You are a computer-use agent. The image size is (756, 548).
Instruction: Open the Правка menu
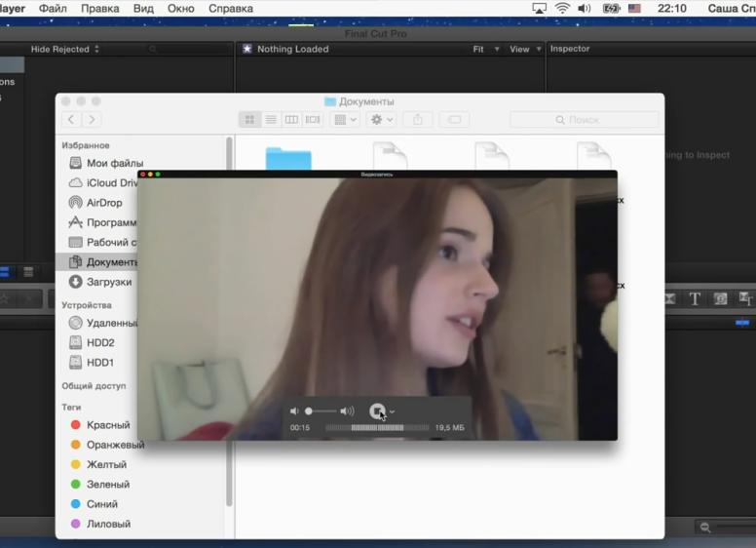pos(99,8)
